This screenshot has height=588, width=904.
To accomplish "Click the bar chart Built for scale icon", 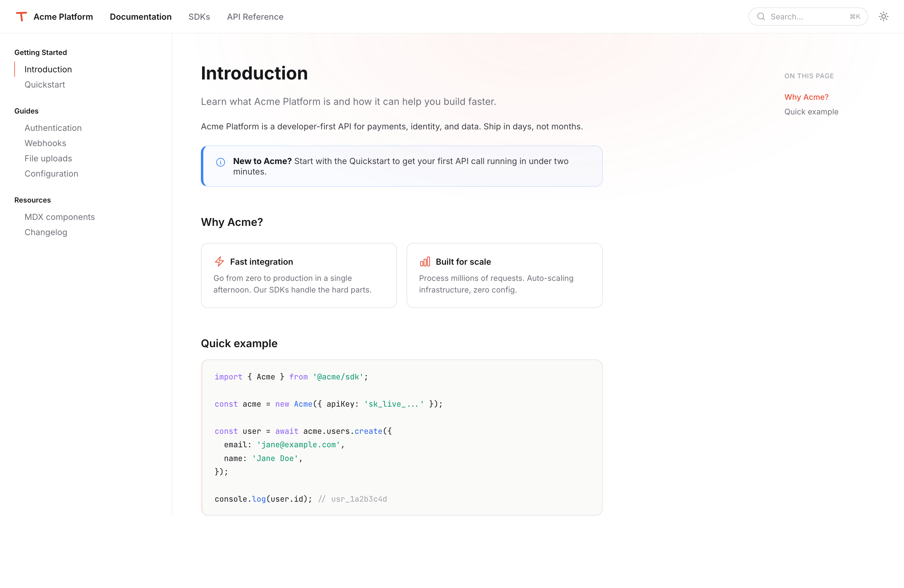I will tap(425, 261).
